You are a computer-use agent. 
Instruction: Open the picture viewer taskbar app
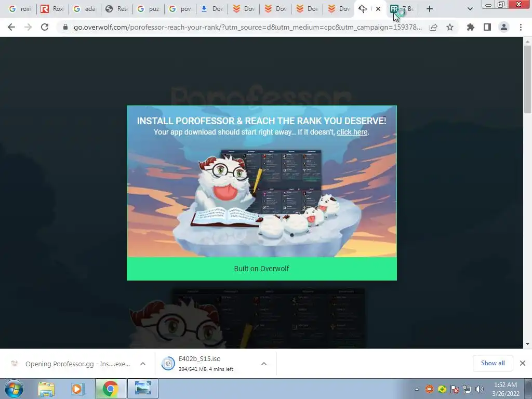click(x=143, y=389)
